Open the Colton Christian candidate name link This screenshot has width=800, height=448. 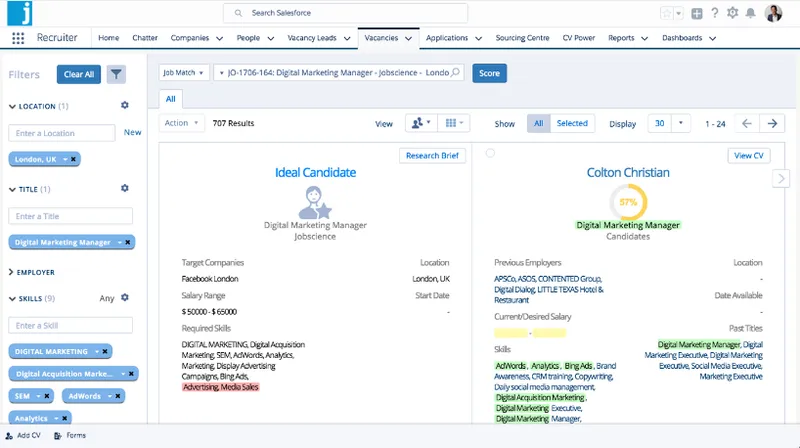click(x=628, y=172)
